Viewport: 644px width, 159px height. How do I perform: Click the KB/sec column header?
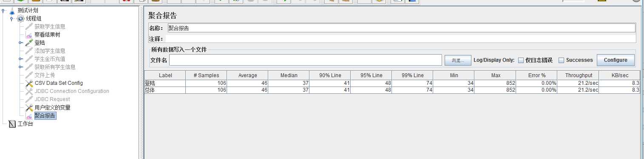tap(619, 75)
